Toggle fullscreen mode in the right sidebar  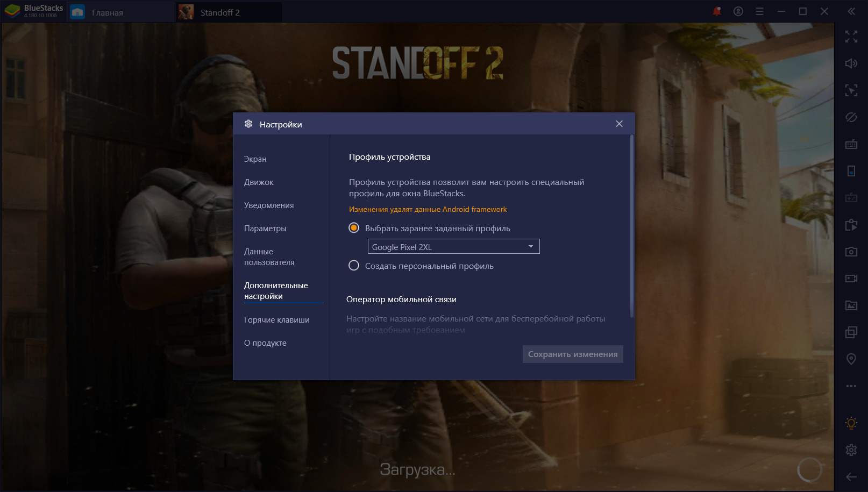(x=851, y=37)
